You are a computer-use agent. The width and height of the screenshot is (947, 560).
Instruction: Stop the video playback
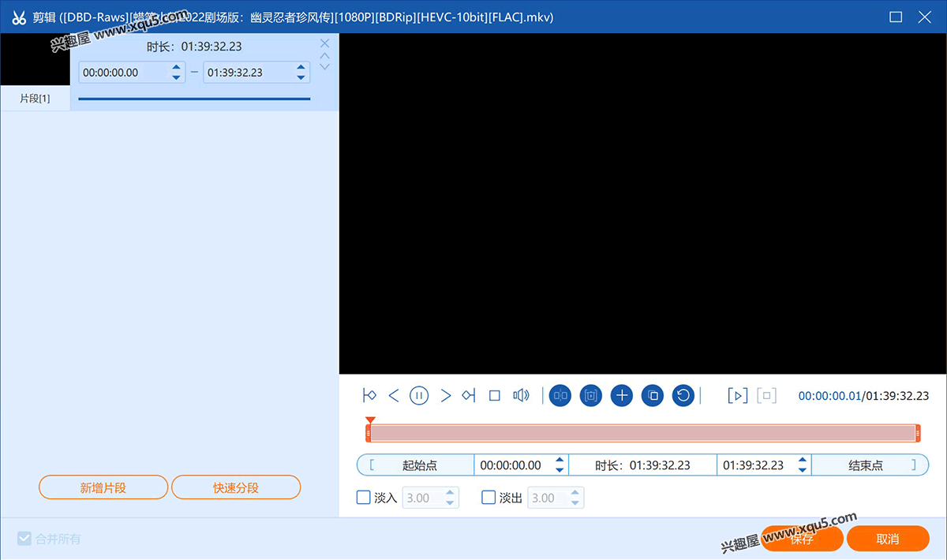495,396
